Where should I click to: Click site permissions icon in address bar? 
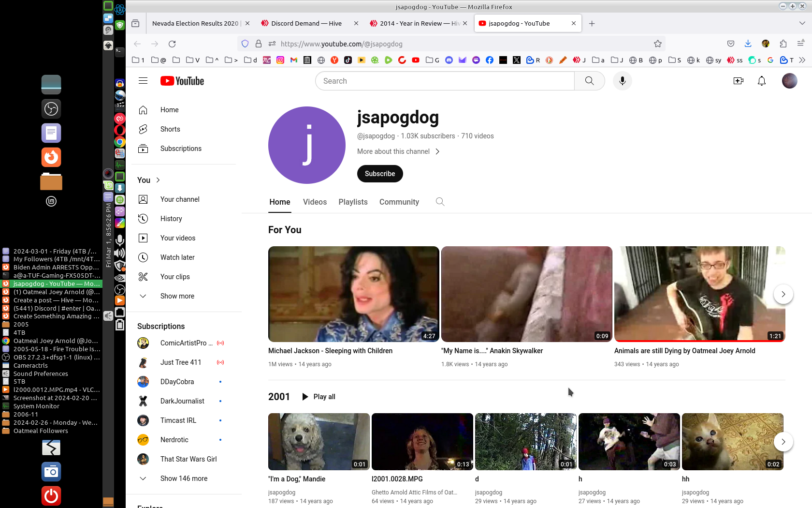click(272, 44)
